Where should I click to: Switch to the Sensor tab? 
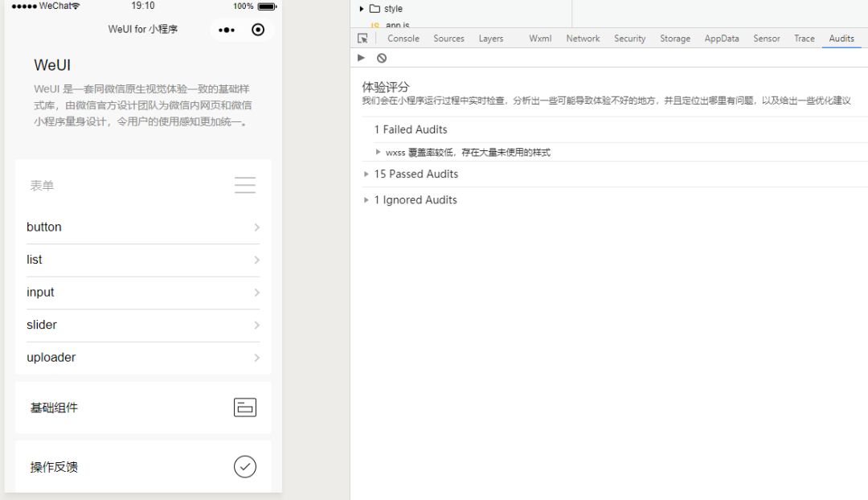(x=766, y=39)
